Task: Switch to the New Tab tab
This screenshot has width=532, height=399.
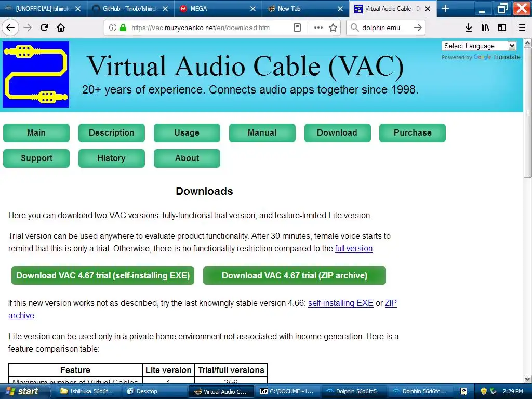Action: pos(304,9)
